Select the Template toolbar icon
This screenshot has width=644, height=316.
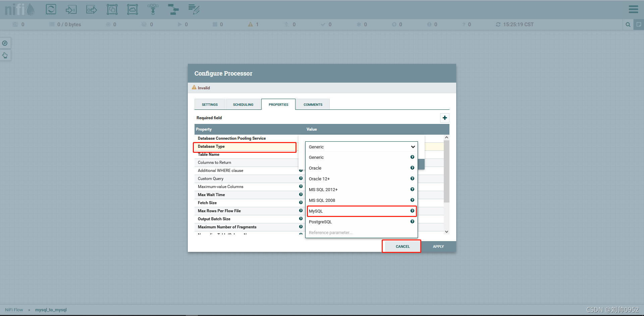pyautogui.click(x=173, y=9)
